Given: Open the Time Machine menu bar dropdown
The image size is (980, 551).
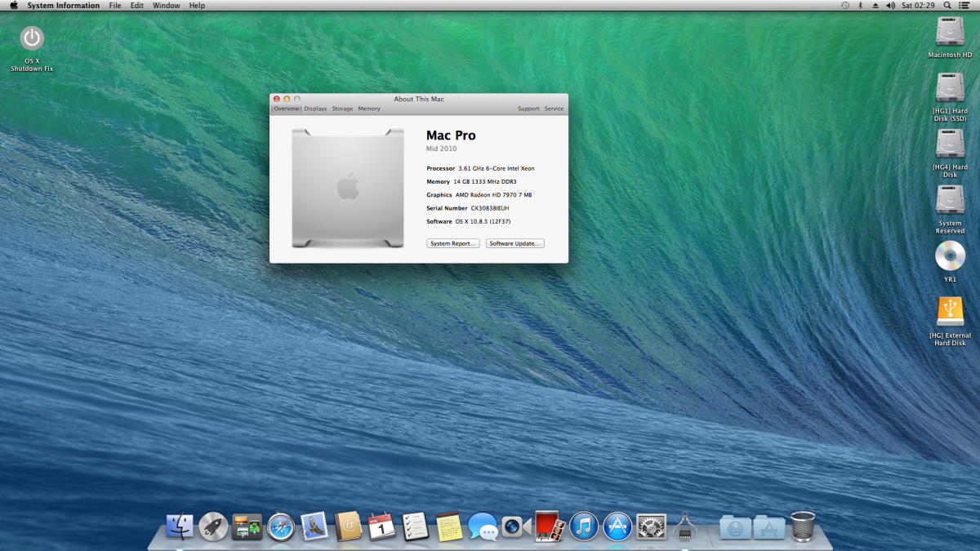Looking at the screenshot, I should click(x=845, y=6).
